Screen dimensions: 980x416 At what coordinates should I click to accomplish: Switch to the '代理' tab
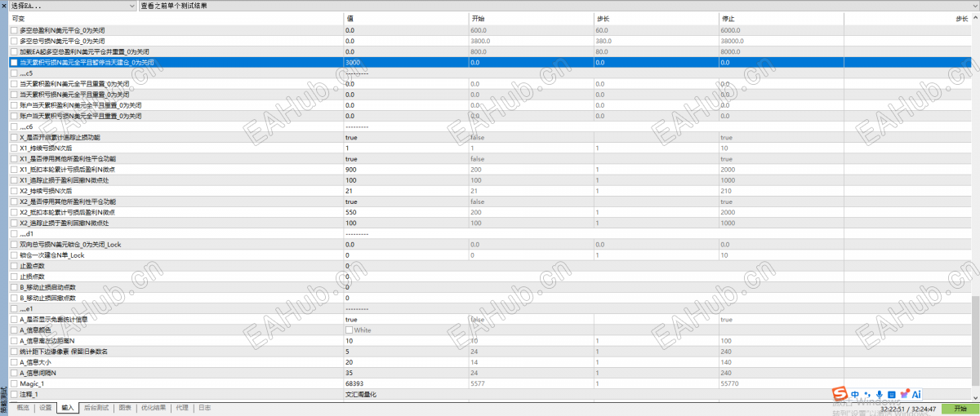point(182,408)
